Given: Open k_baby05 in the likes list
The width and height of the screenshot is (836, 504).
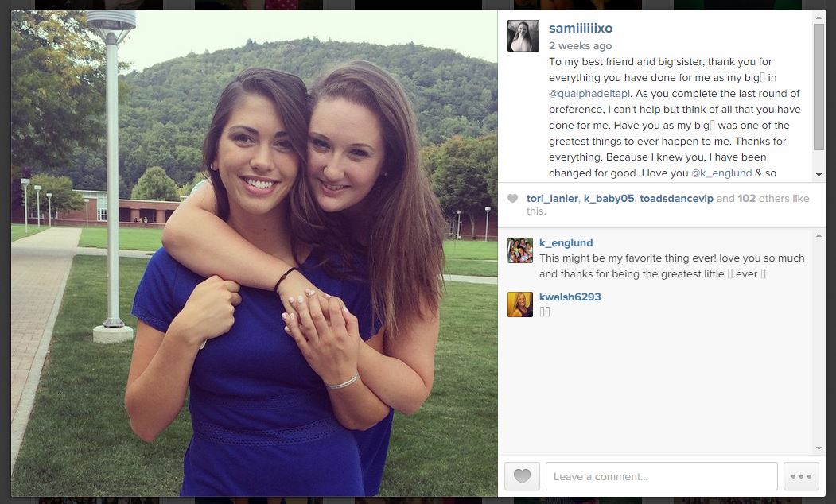Looking at the screenshot, I should click(x=609, y=198).
